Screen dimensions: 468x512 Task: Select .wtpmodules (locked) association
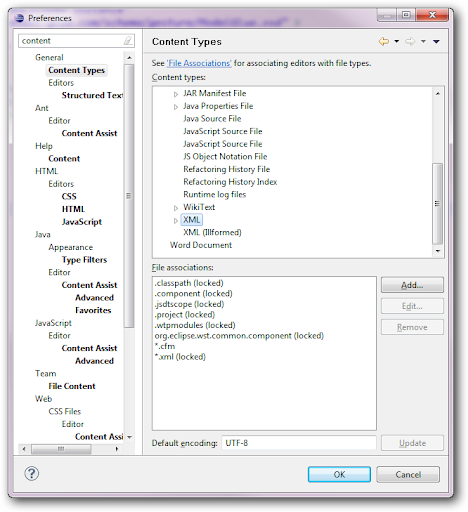[195, 325]
